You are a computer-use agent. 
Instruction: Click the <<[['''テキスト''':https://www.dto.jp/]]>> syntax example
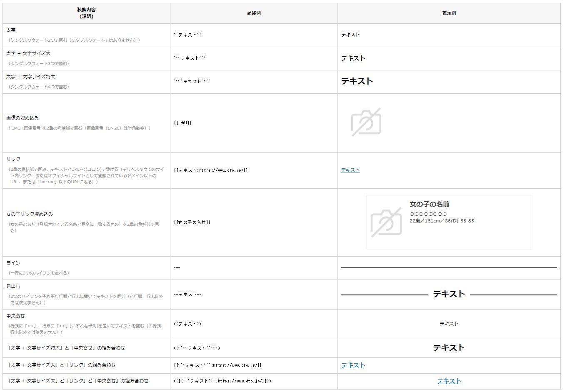222,381
